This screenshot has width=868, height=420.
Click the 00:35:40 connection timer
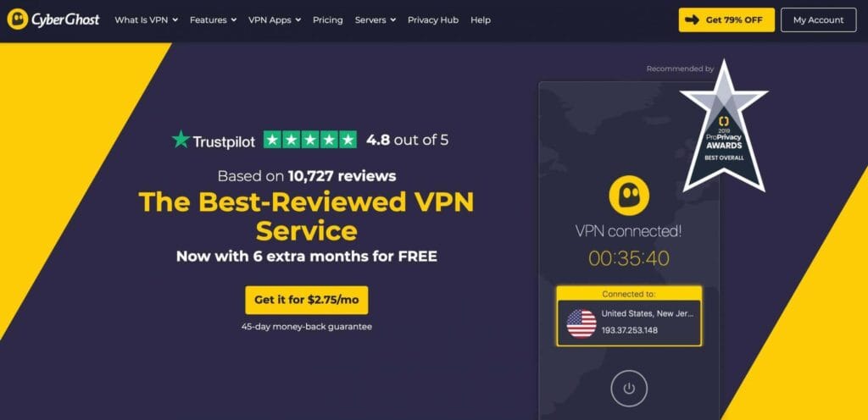click(x=629, y=258)
